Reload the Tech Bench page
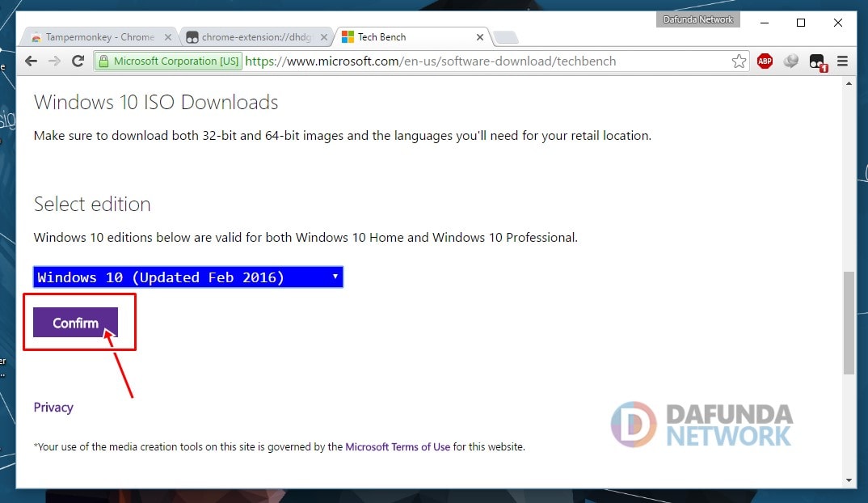Screen dimensions: 868x503 [78, 61]
